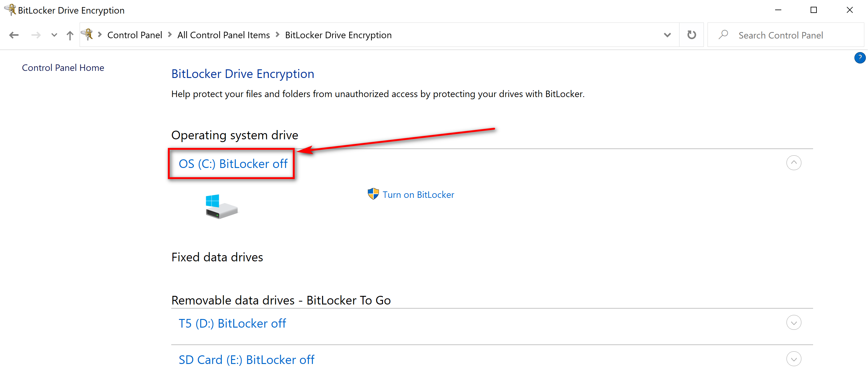
Task: Open the help question mark icon
Action: coord(860,58)
